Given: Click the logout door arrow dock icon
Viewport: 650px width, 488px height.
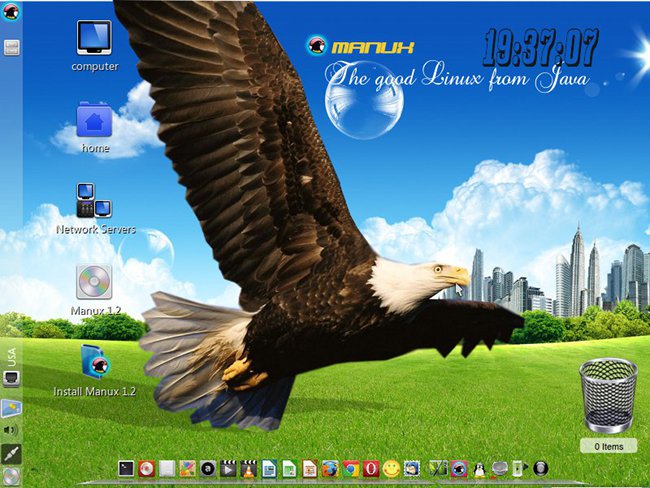Looking at the screenshot, I should [520, 469].
